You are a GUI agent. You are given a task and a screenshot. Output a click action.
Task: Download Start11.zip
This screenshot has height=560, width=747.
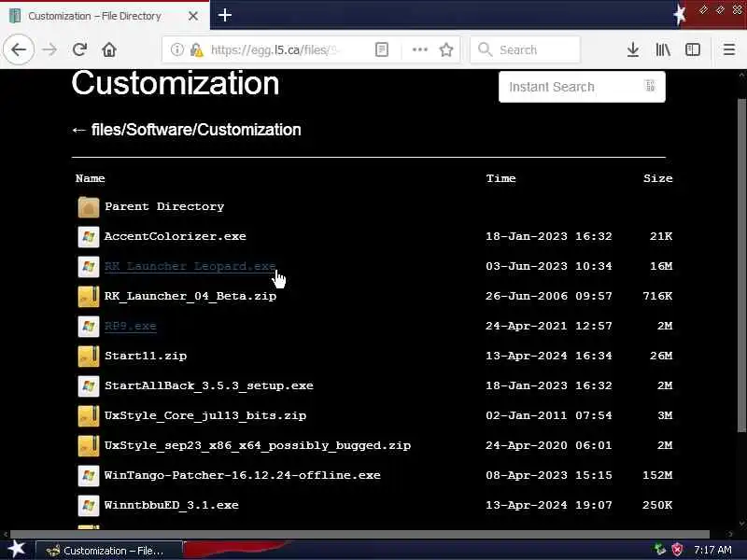(x=146, y=356)
